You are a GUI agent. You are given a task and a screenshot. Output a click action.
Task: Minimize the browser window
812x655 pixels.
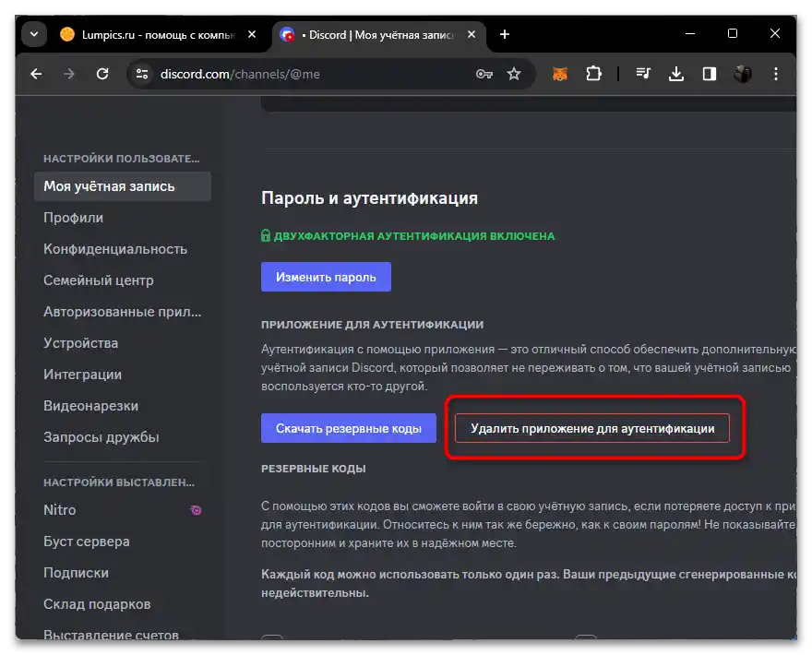click(x=690, y=33)
